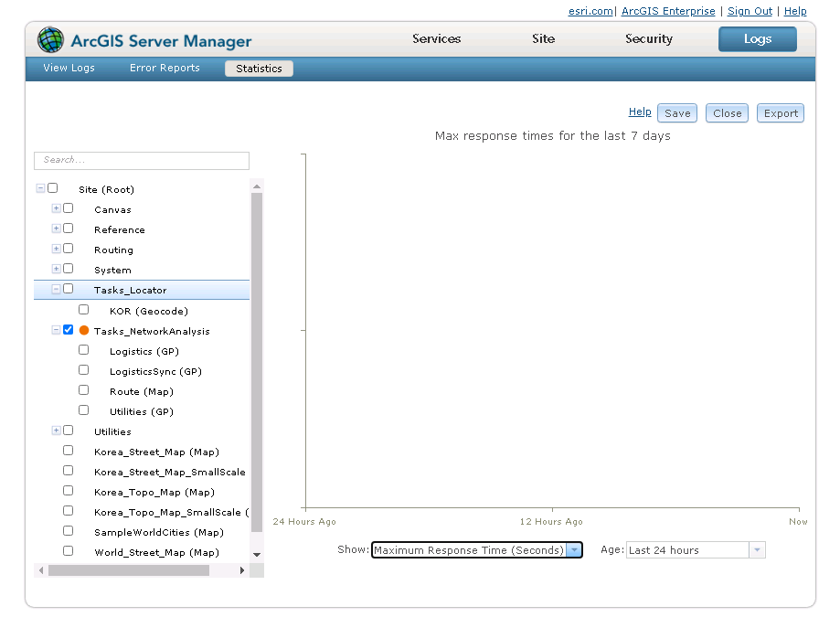Open the Site tab
Screen dimensions: 840x617
543,38
